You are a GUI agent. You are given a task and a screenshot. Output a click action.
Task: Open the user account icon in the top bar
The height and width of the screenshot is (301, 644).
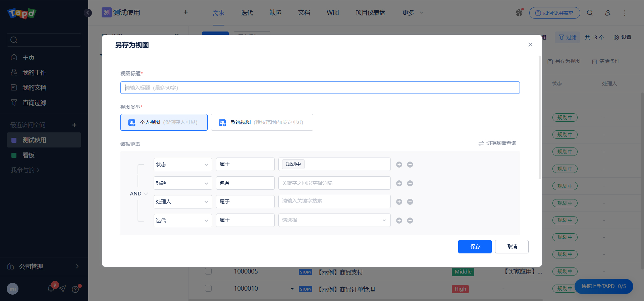(x=608, y=13)
